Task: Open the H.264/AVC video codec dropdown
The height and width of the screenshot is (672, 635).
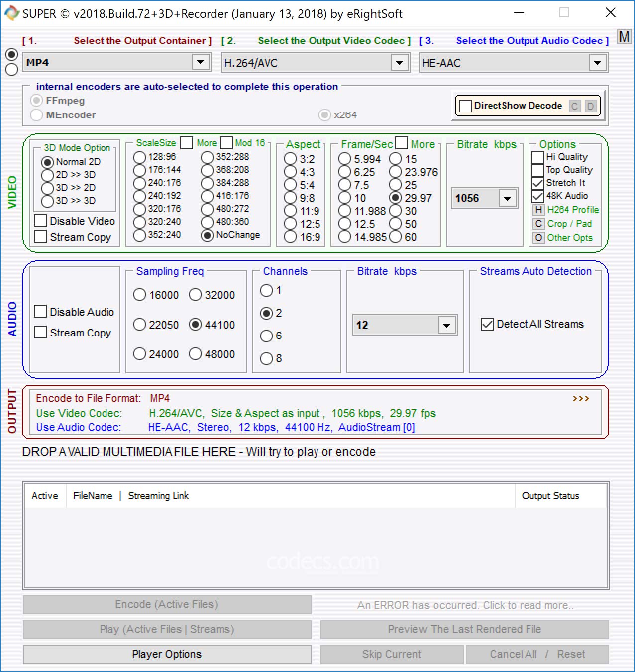Action: pos(399,63)
